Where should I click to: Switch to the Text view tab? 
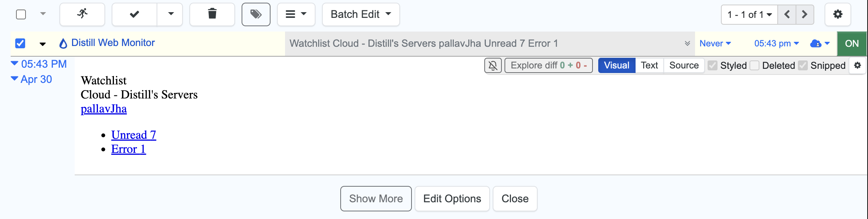pos(649,65)
